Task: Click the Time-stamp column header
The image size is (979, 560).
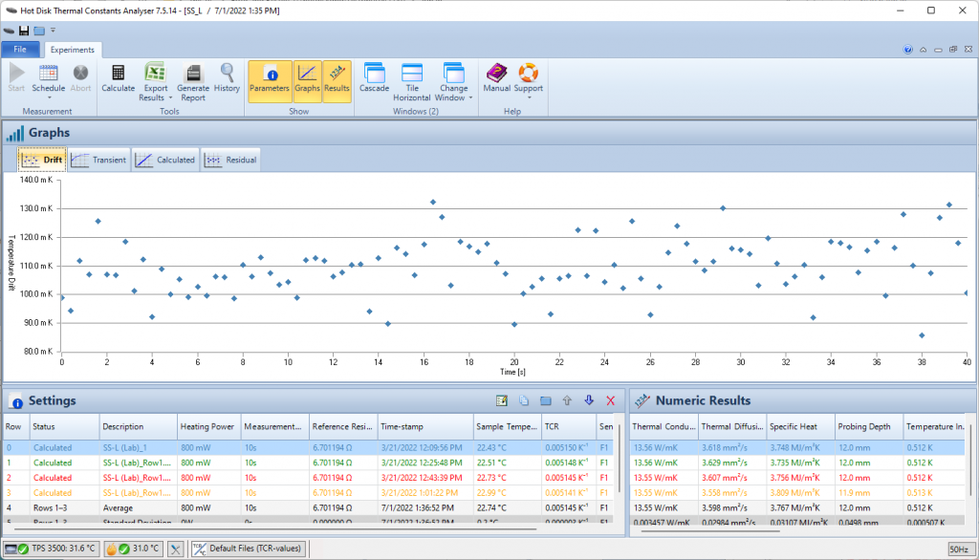Action: tap(425, 427)
